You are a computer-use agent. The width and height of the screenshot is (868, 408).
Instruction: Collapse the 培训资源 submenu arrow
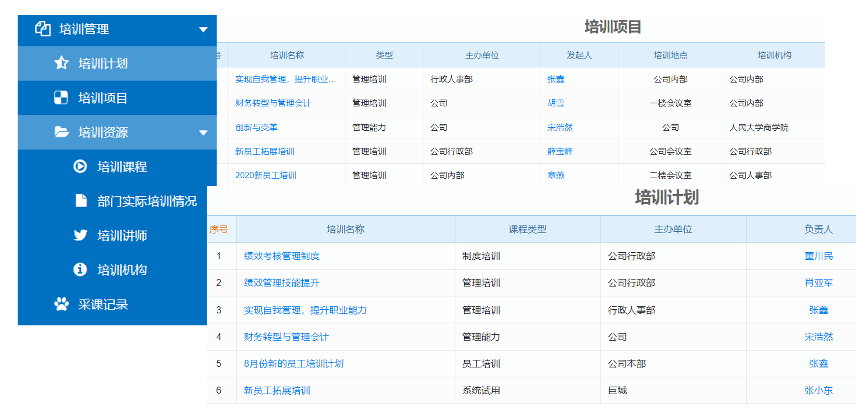pyautogui.click(x=203, y=133)
